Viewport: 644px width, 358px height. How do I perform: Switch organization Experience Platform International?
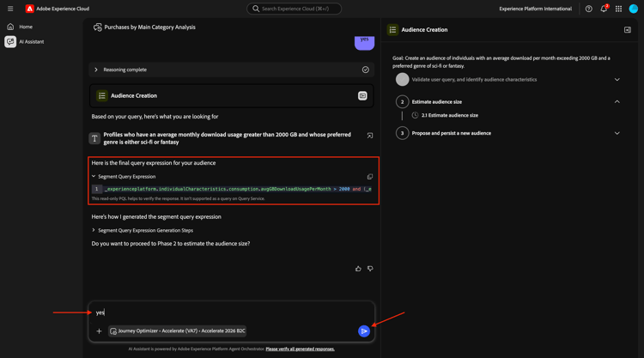[x=535, y=9]
